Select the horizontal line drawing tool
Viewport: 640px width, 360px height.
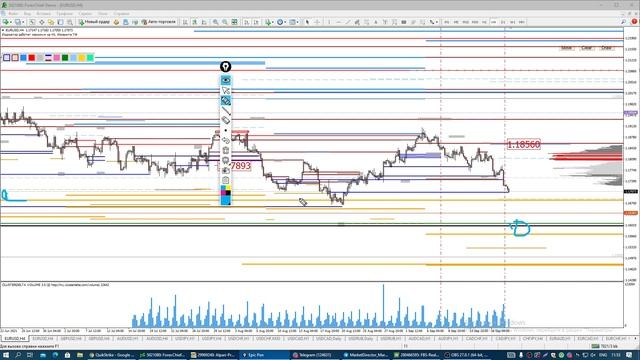coord(338,22)
